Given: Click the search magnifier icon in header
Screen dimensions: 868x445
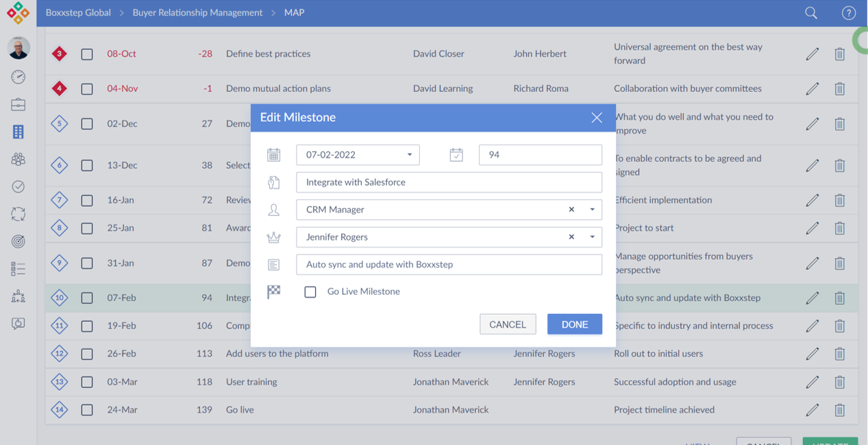Looking at the screenshot, I should click(x=811, y=13).
